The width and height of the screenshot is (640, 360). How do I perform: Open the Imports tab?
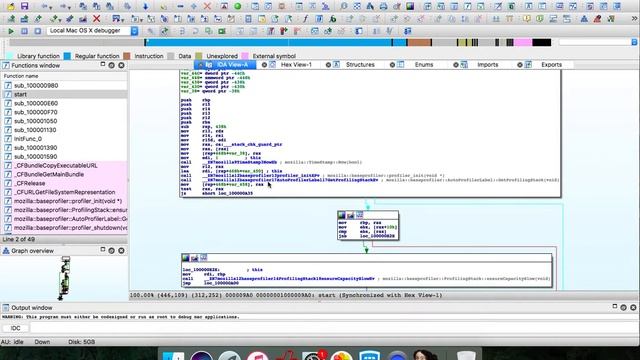488,64
